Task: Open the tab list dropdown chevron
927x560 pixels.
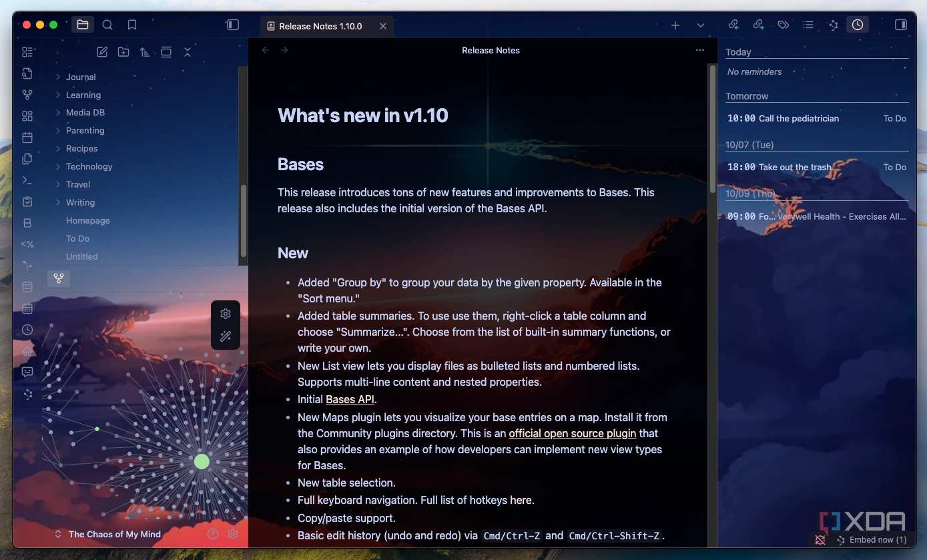Action: pyautogui.click(x=701, y=25)
